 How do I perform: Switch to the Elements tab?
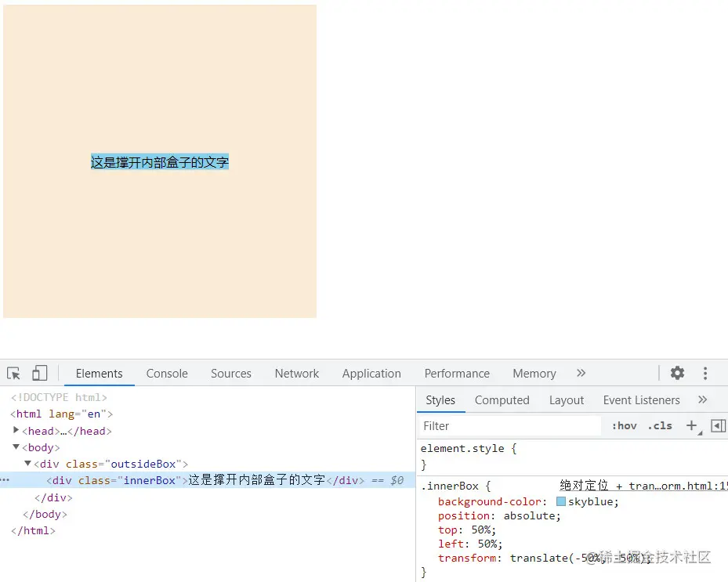click(100, 374)
